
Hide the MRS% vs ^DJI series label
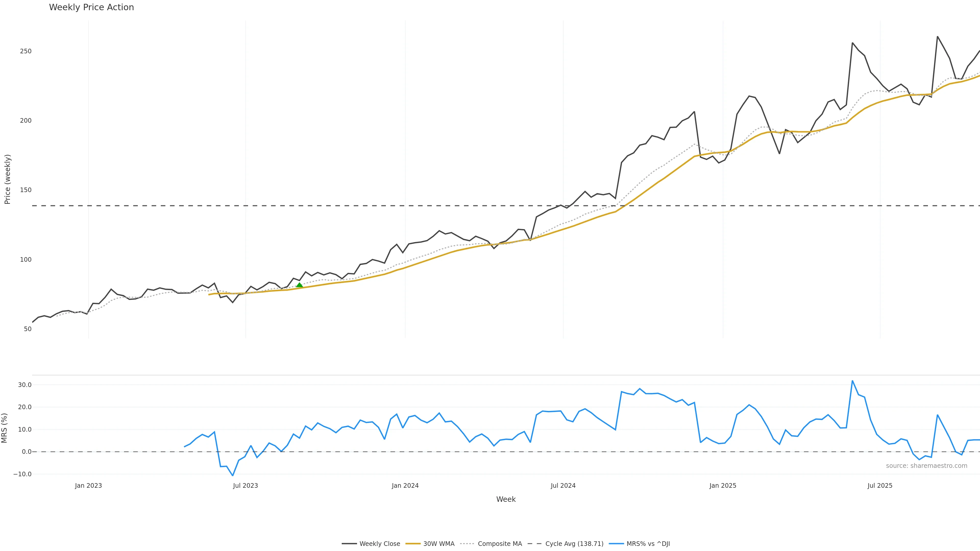[648, 544]
